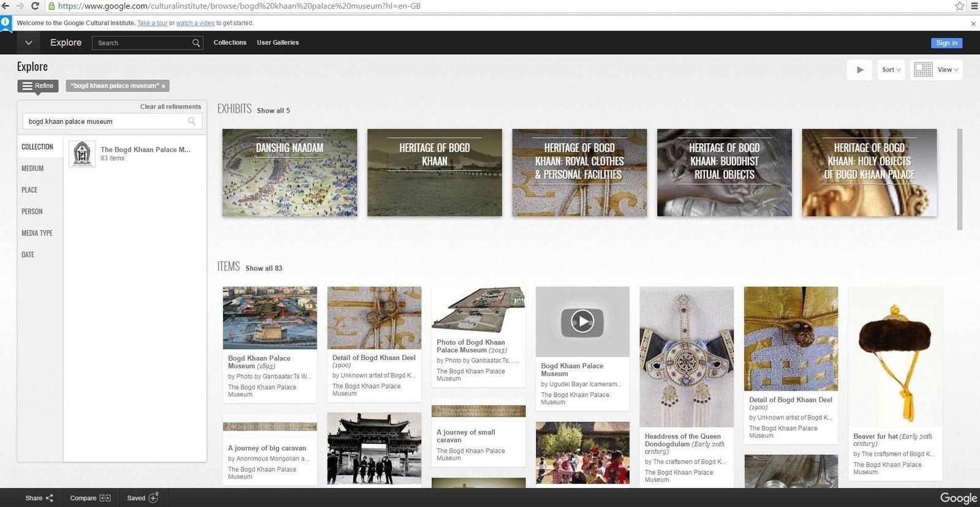
Task: Click the exhibits vertical scrollbar
Action: pyautogui.click(x=959, y=179)
